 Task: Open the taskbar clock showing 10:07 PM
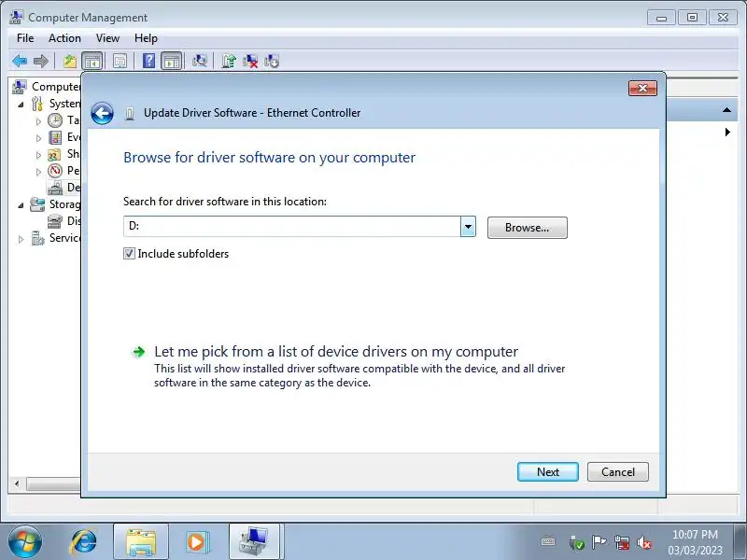(695, 542)
